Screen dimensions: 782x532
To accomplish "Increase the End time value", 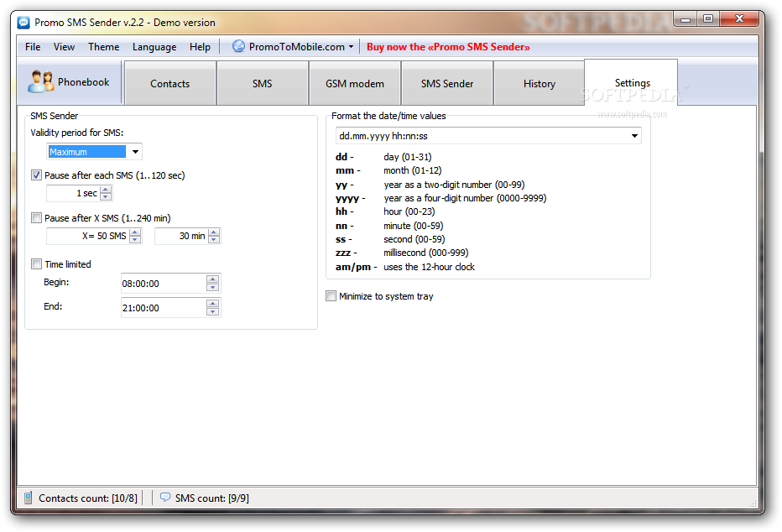I will (213, 304).
